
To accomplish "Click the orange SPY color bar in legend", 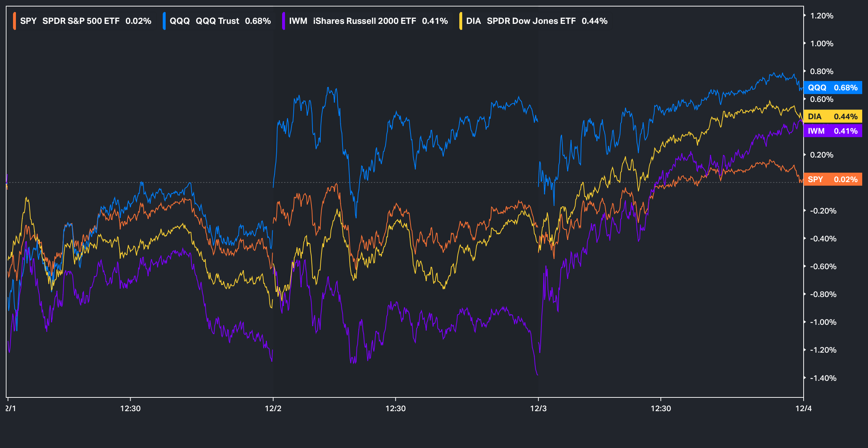I will click(x=14, y=21).
